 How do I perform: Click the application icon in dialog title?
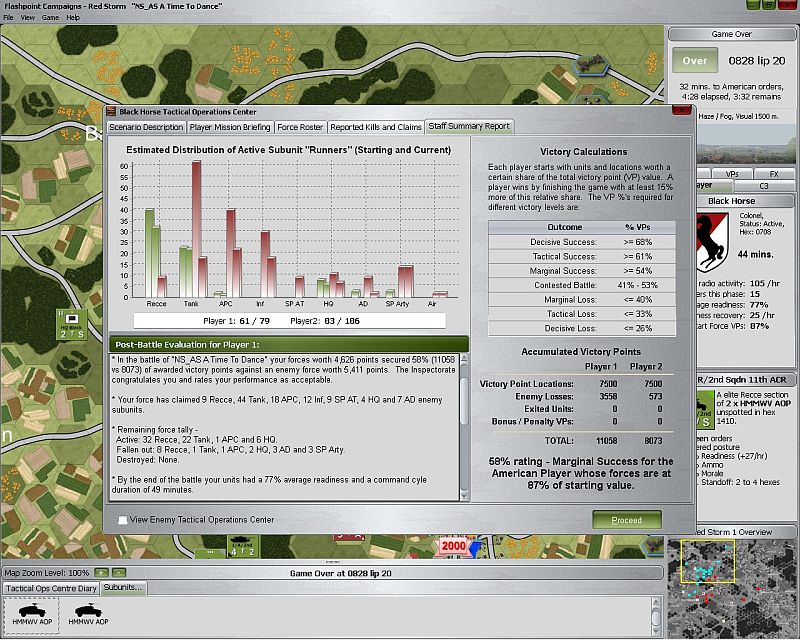pos(112,111)
